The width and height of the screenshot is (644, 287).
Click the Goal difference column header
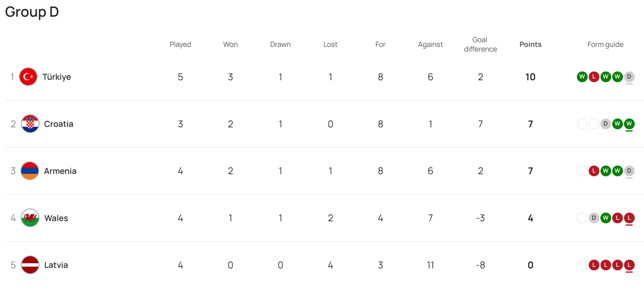(x=480, y=44)
